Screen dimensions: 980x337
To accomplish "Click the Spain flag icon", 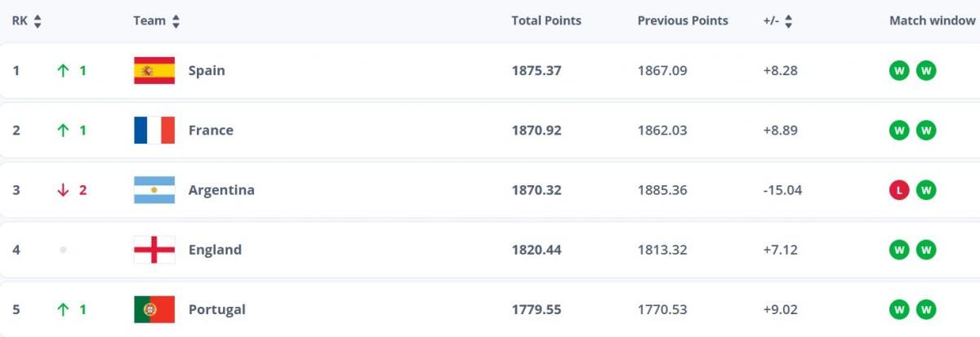I will (x=154, y=71).
